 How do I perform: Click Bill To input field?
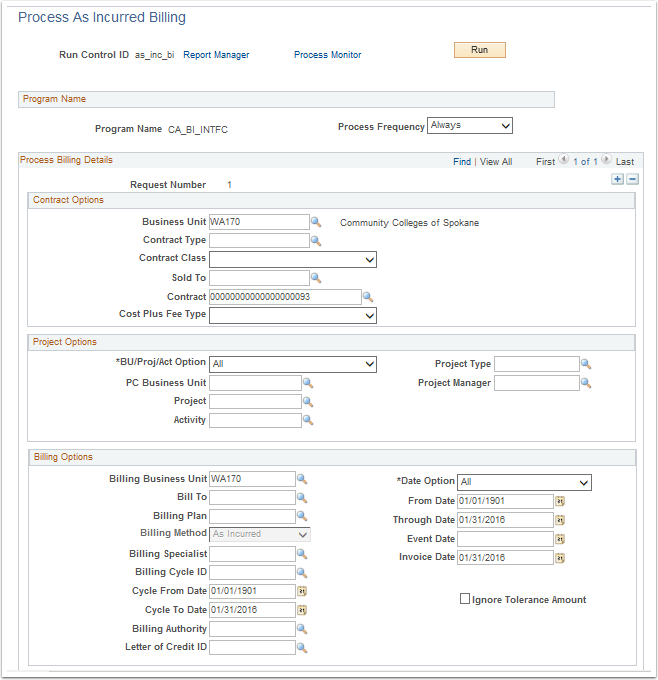coord(252,497)
